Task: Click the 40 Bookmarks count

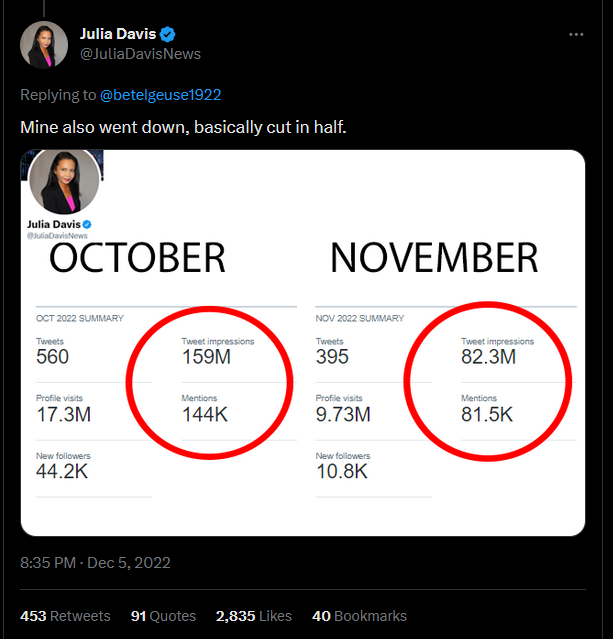Action: click(359, 616)
